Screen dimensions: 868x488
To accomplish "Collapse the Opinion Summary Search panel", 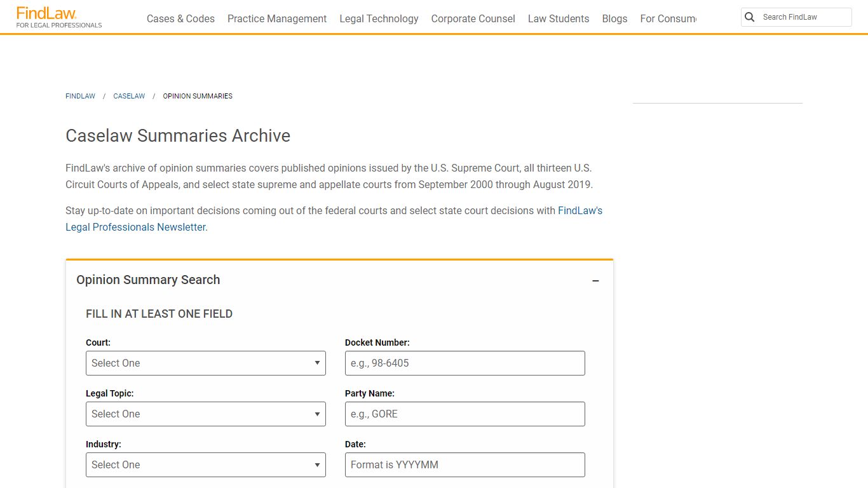I will click(595, 281).
